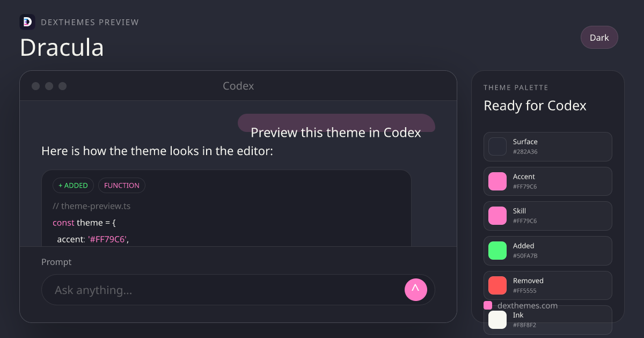Click the Dark mode pill
This screenshot has width=644, height=338.
(599, 38)
